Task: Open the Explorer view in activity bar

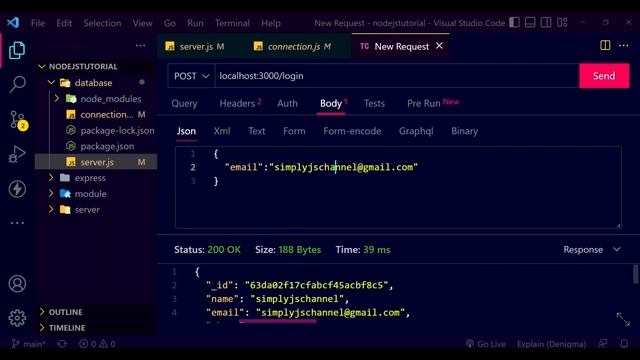Action: click(x=17, y=50)
